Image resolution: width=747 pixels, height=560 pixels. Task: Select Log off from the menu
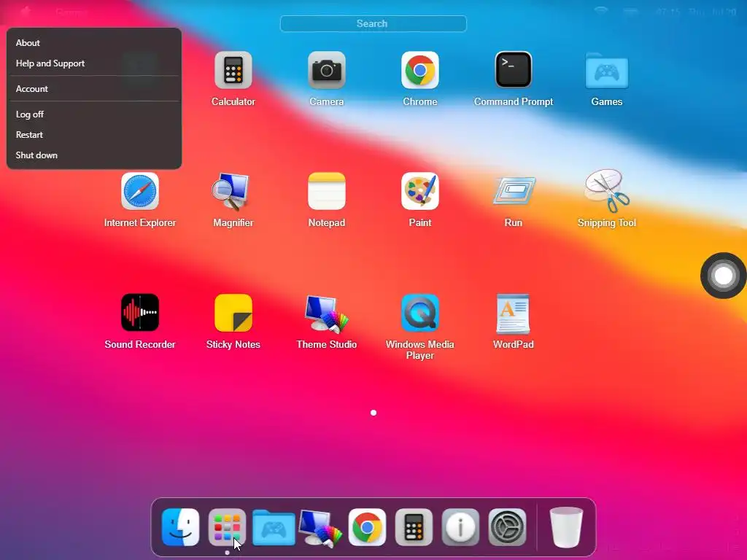[x=94, y=114]
